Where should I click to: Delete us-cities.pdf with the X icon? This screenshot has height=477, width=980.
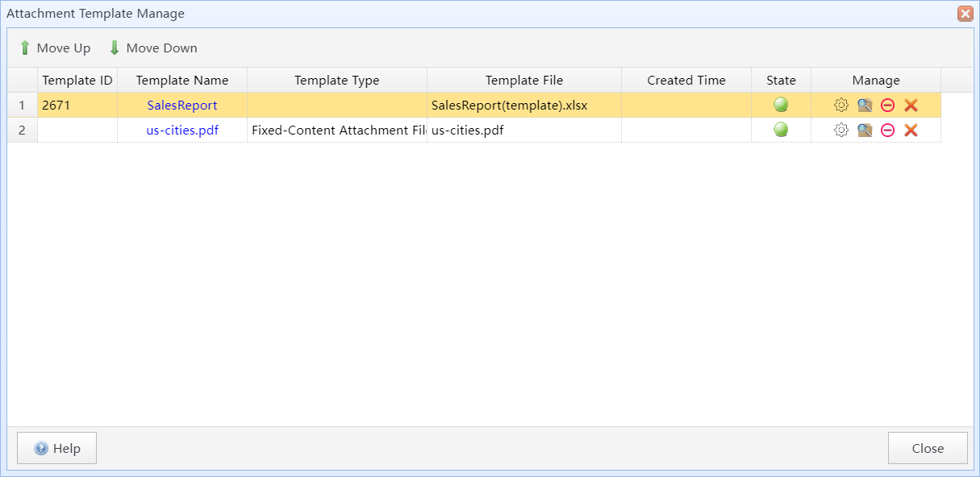(911, 130)
